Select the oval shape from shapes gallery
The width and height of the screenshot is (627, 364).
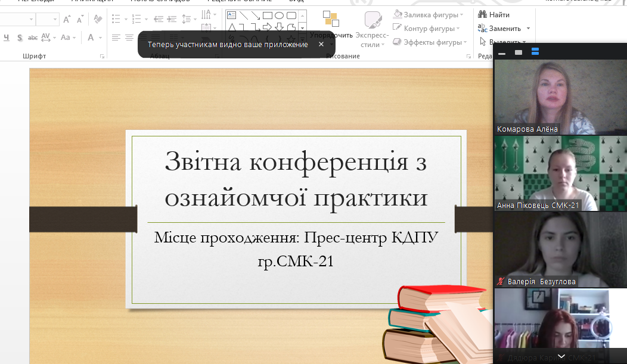click(x=279, y=15)
